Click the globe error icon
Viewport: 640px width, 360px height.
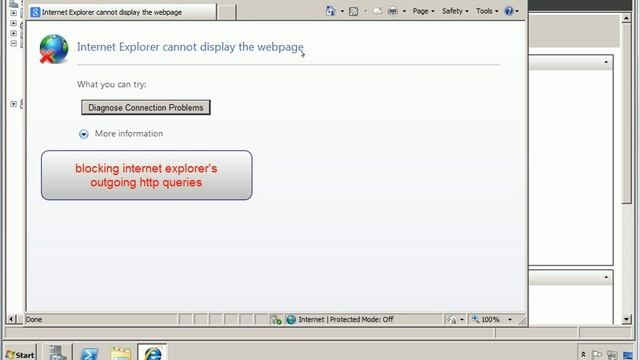point(53,49)
